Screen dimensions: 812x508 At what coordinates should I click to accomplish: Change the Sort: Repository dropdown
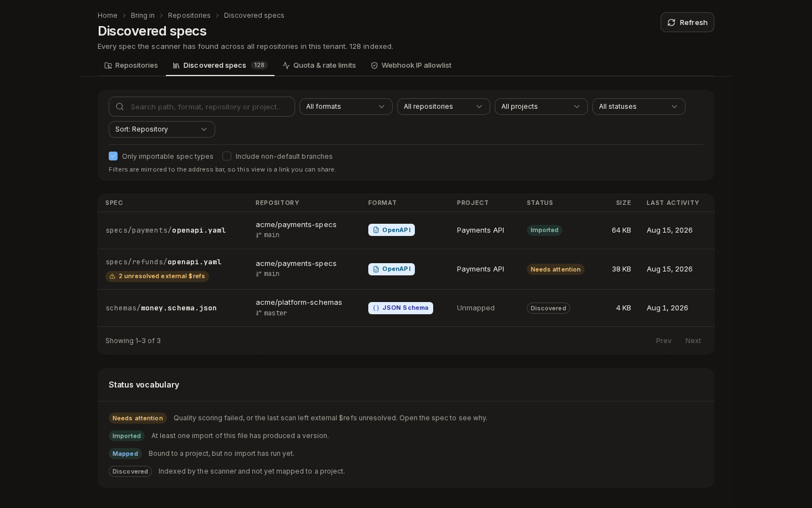(162, 129)
